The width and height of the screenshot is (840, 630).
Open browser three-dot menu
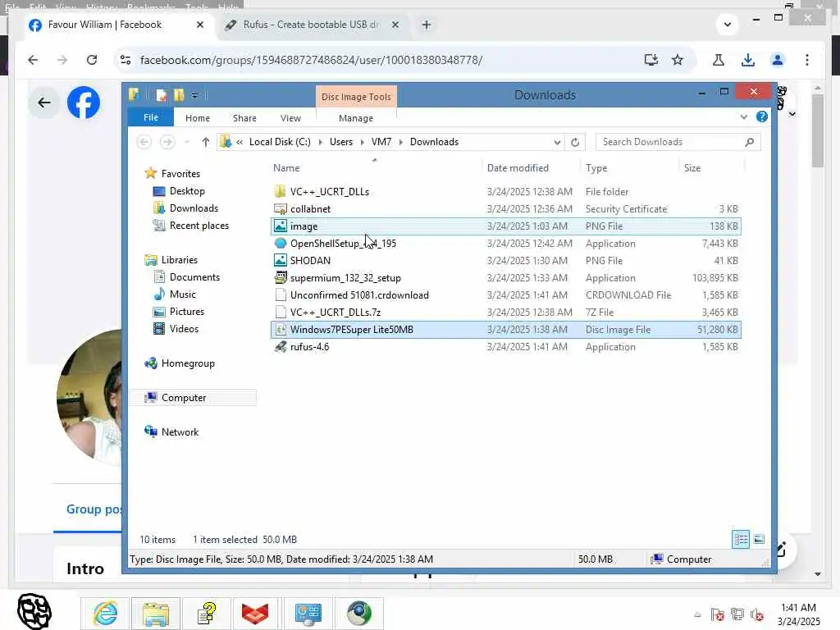pos(807,60)
